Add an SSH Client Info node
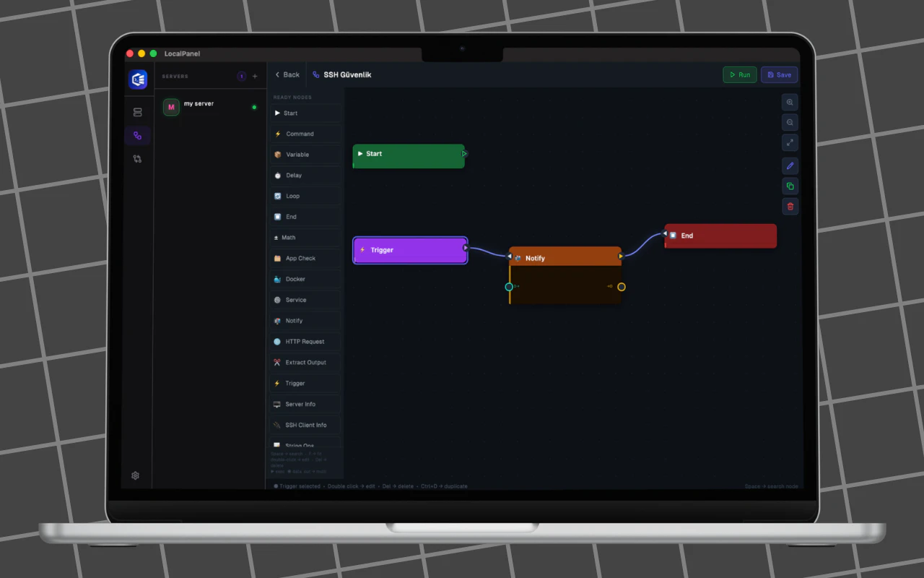 [x=306, y=425]
